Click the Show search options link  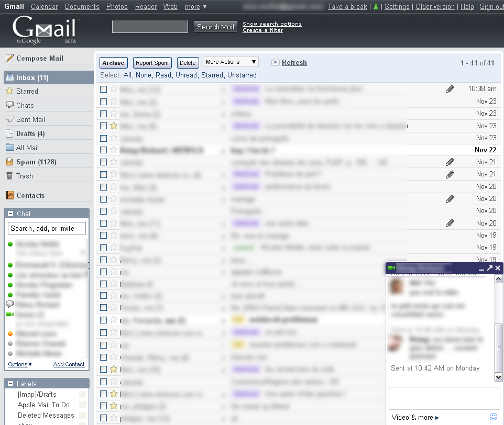click(x=272, y=24)
